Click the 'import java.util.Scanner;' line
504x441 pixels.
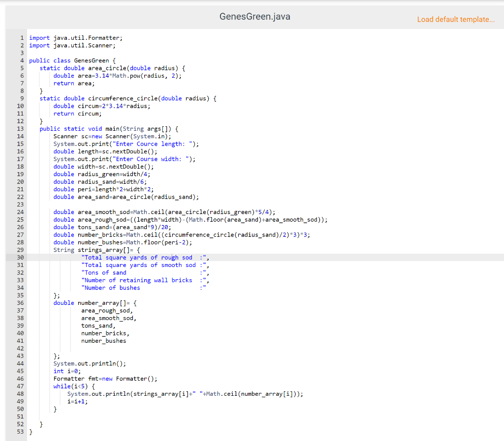72,45
